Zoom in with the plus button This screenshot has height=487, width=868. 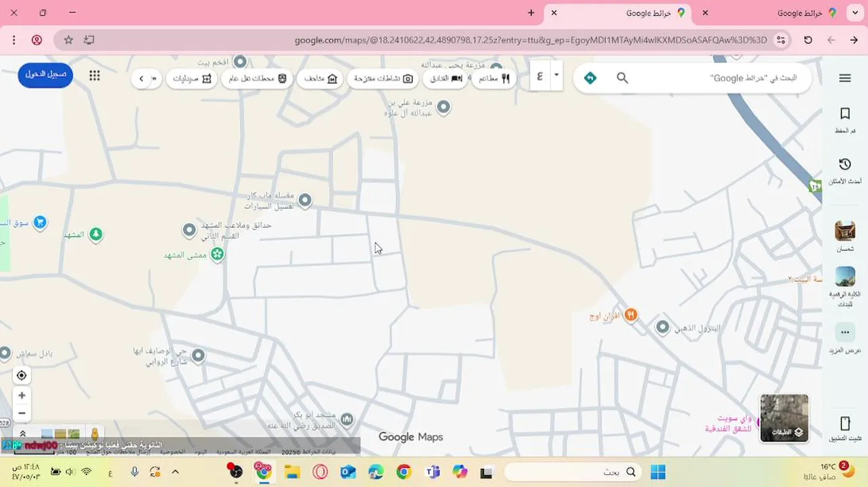click(22, 396)
